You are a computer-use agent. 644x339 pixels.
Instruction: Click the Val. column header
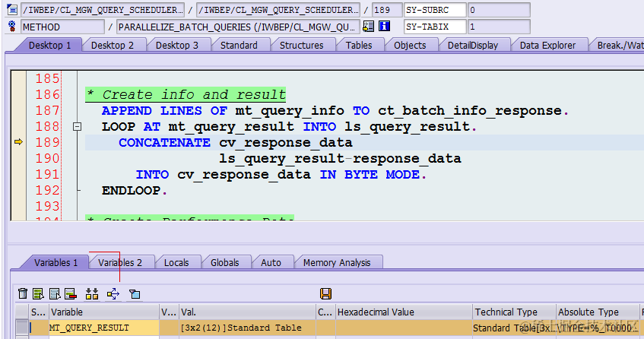[247, 312]
